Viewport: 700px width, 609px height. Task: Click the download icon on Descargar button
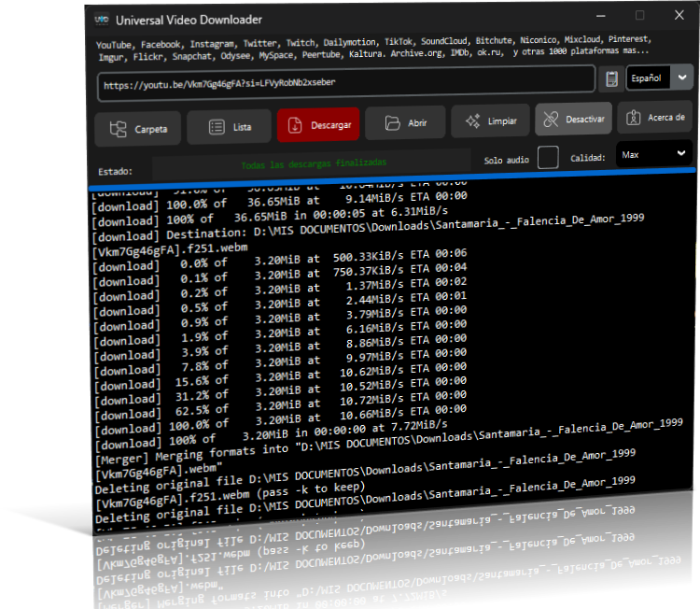click(x=295, y=125)
